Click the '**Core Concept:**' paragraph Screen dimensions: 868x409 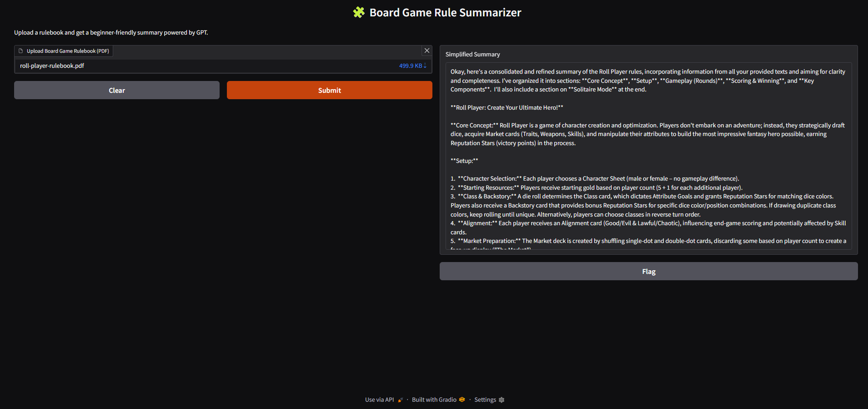click(x=648, y=134)
